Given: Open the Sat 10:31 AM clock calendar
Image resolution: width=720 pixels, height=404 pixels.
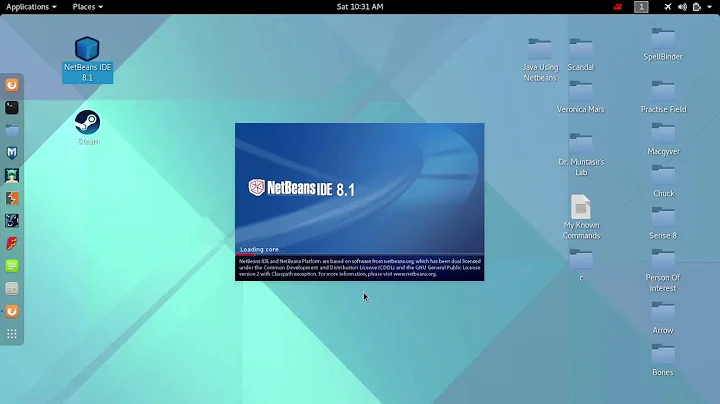Looking at the screenshot, I should pyautogui.click(x=359, y=7).
